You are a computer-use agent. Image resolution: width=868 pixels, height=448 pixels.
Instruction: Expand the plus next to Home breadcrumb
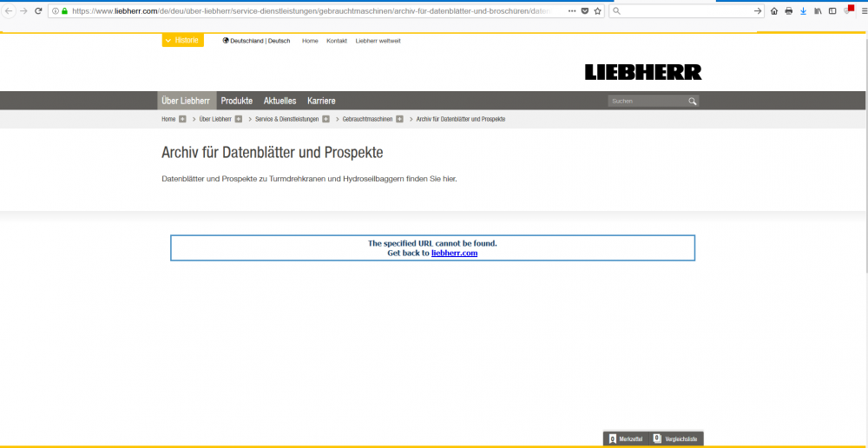click(182, 119)
